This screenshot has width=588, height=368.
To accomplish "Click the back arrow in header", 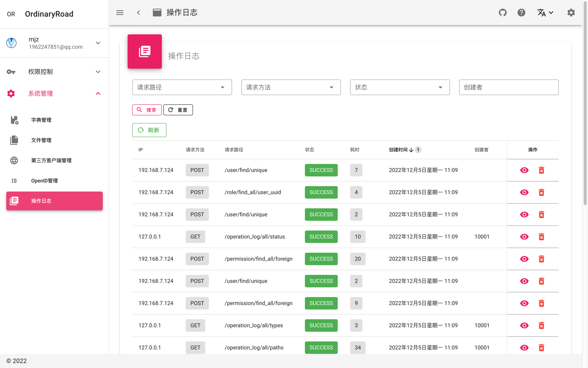I will pos(138,12).
